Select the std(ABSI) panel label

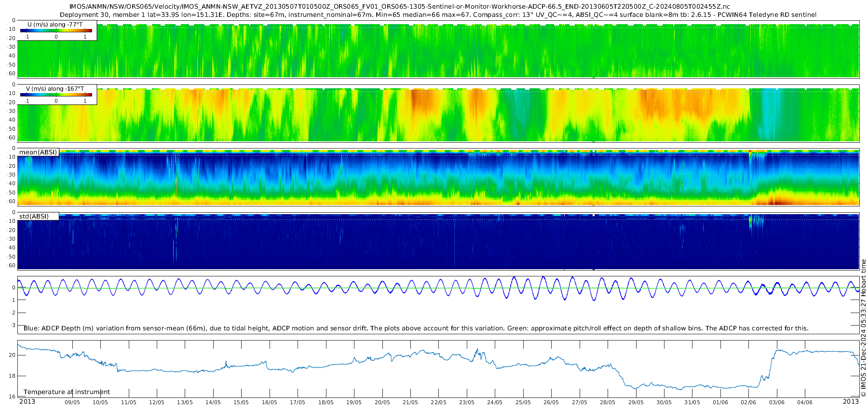coord(34,217)
